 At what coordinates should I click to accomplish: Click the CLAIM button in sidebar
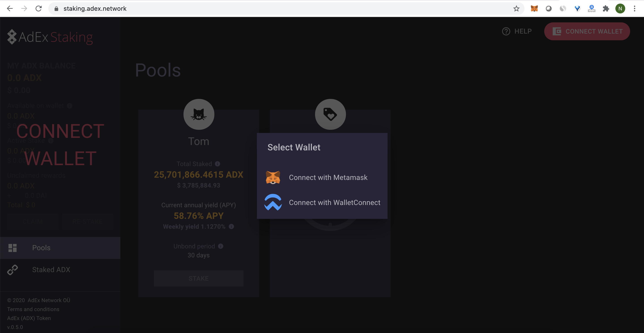(33, 222)
